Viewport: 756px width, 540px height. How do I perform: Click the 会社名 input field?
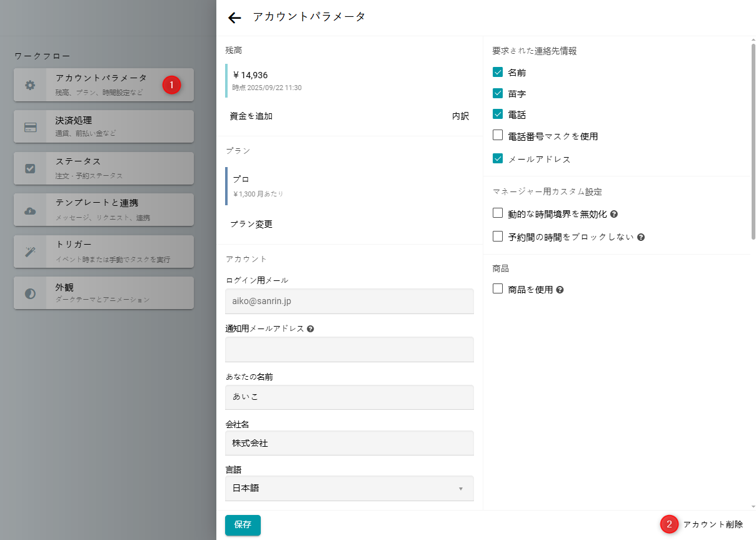(349, 443)
